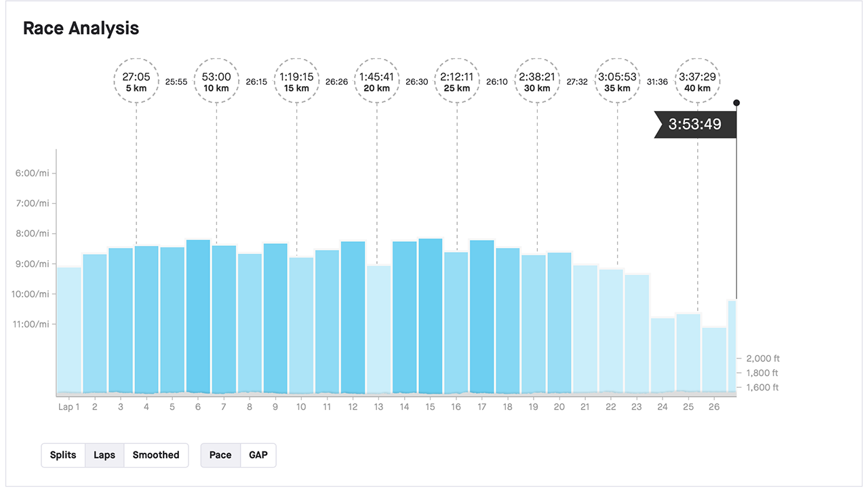
Task: Click the 5 km 27:05 marker
Action: (136, 81)
